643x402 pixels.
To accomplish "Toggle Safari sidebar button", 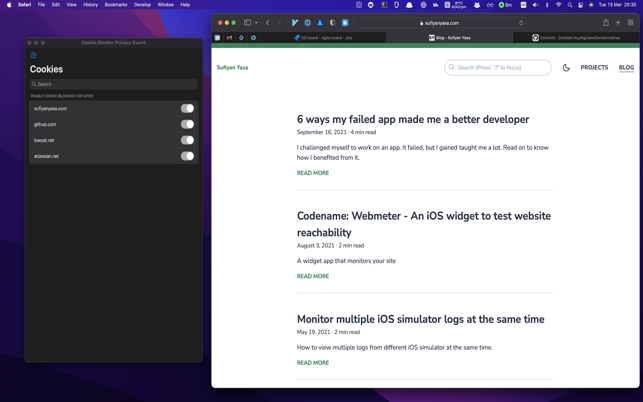I will [x=247, y=23].
